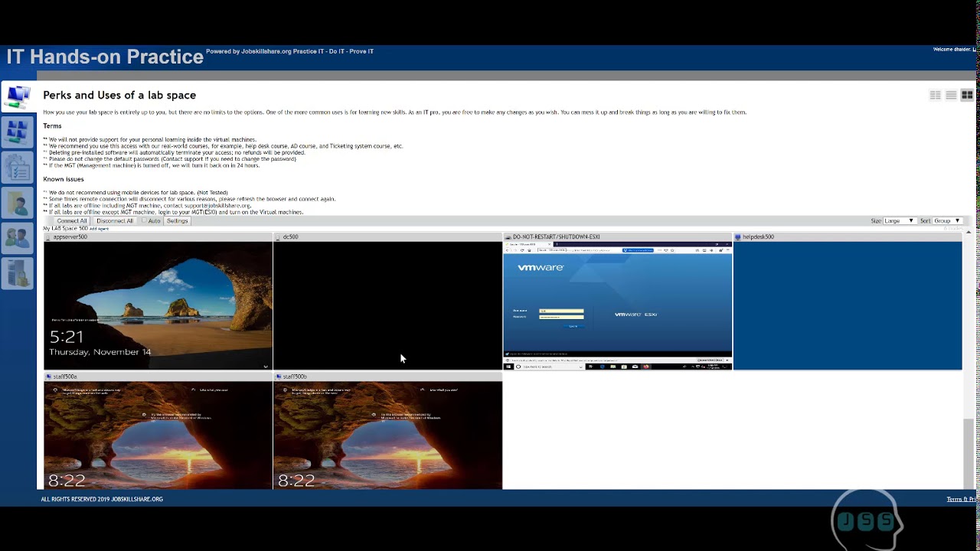Image resolution: width=980 pixels, height=551 pixels.
Task: Open the staff500a desktop thumbnail
Action: [x=158, y=435]
